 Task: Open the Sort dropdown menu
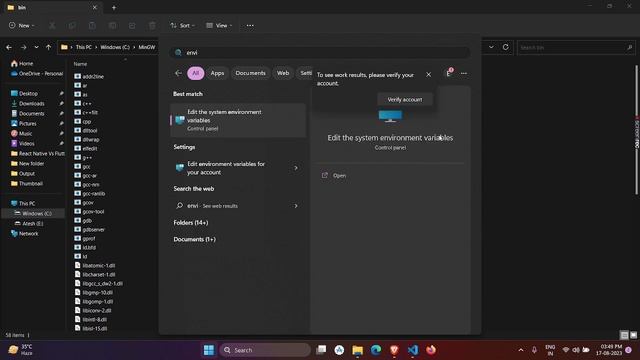[x=182, y=25]
